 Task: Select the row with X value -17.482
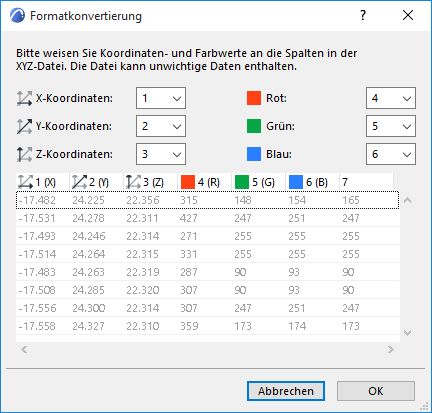[x=207, y=200]
